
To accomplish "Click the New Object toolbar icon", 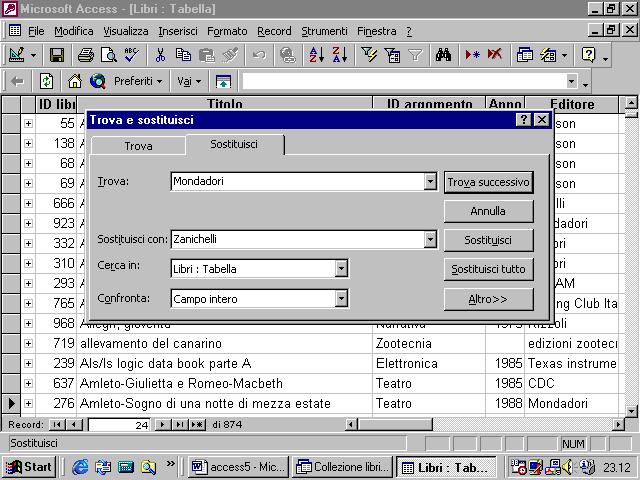I will pyautogui.click(x=548, y=55).
